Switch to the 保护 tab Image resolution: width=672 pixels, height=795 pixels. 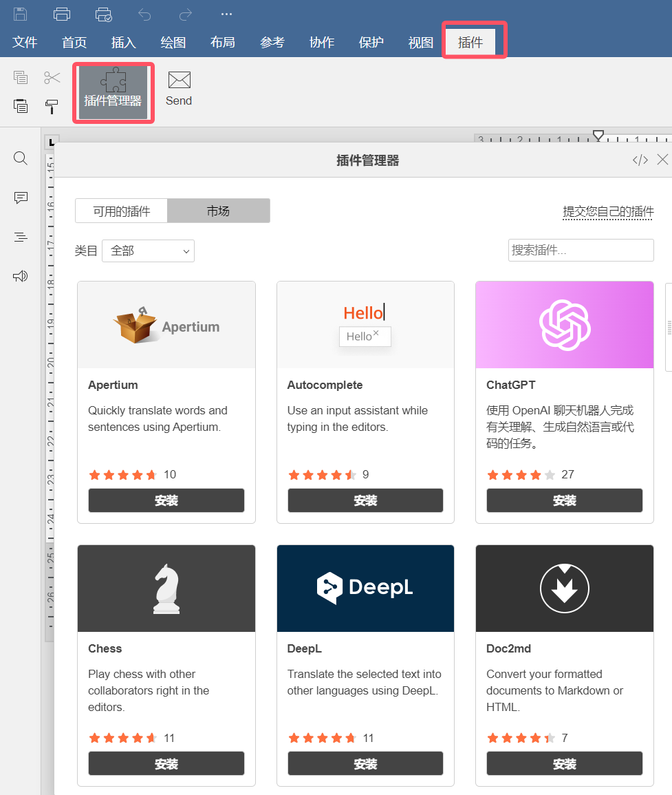click(x=371, y=43)
